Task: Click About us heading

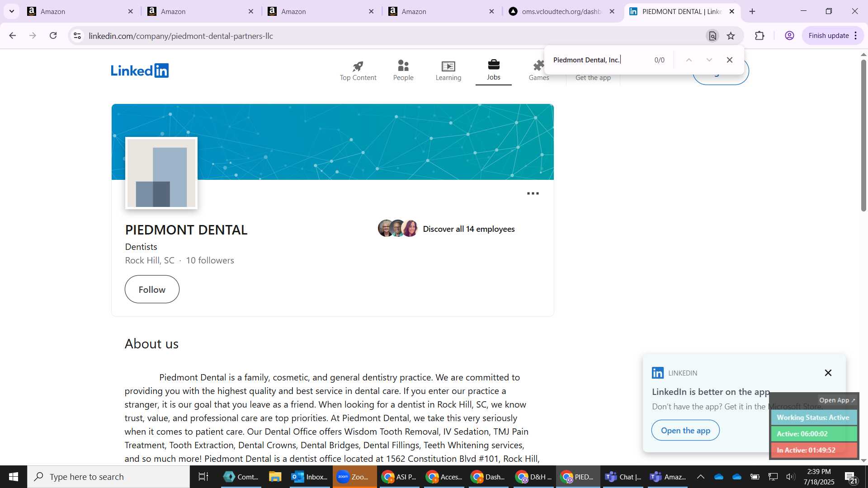Action: pyautogui.click(x=151, y=344)
